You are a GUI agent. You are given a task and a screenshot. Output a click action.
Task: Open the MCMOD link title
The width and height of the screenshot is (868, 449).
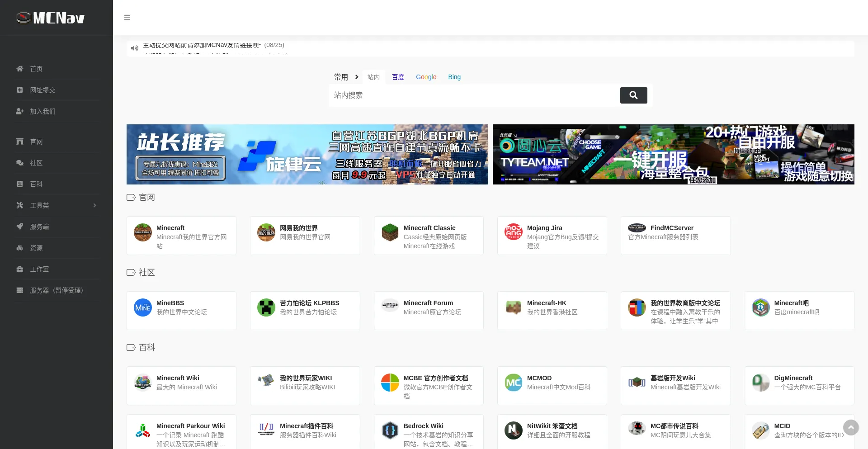[539, 378]
